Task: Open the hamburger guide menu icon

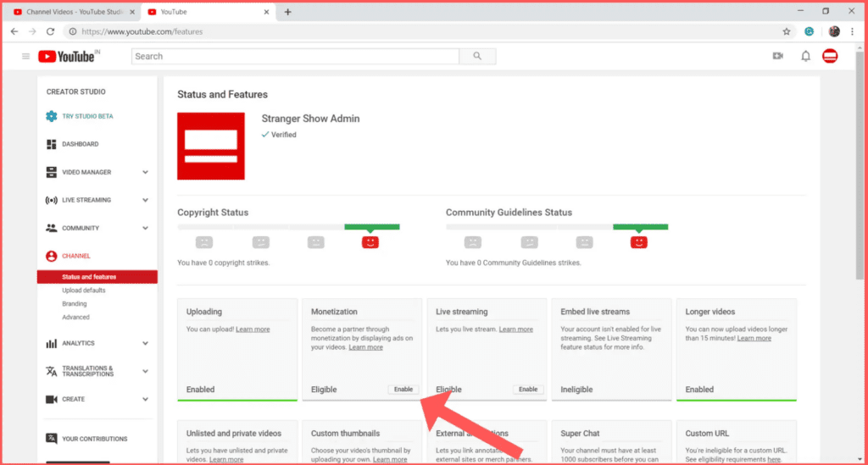Action: [x=25, y=57]
